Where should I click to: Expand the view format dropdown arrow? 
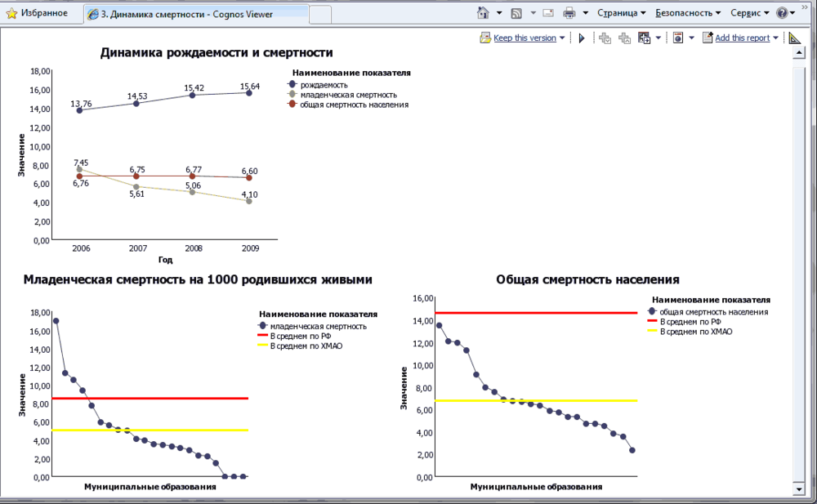[691, 38]
